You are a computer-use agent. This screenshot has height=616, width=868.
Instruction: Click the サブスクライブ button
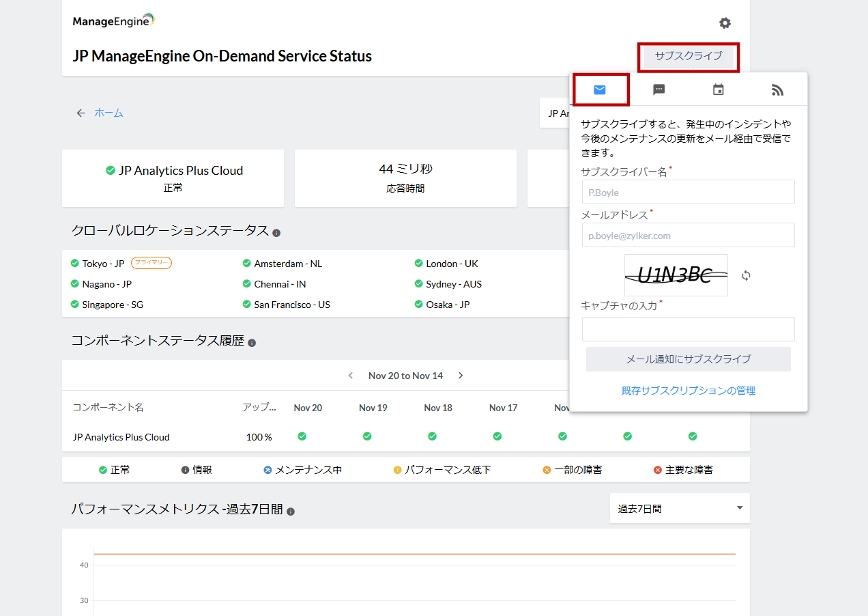tap(688, 56)
